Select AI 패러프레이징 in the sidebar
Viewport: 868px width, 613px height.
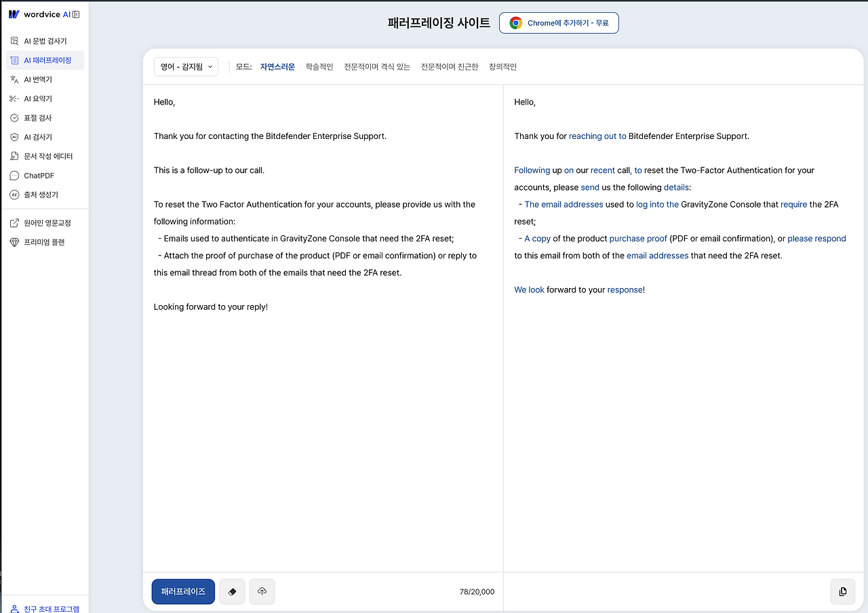(45, 60)
